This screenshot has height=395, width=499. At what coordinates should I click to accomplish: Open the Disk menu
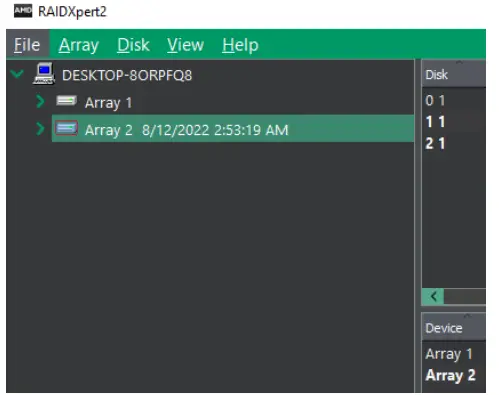tap(133, 45)
